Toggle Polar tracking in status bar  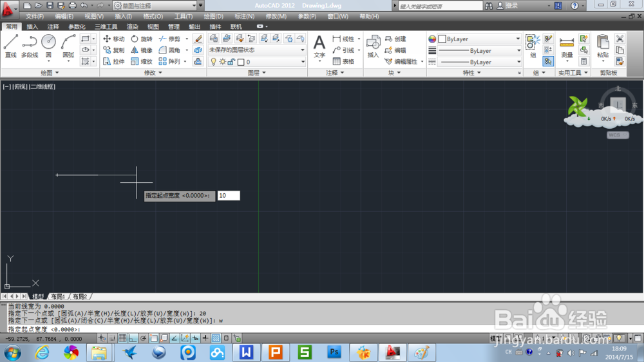pyautogui.click(x=143, y=338)
